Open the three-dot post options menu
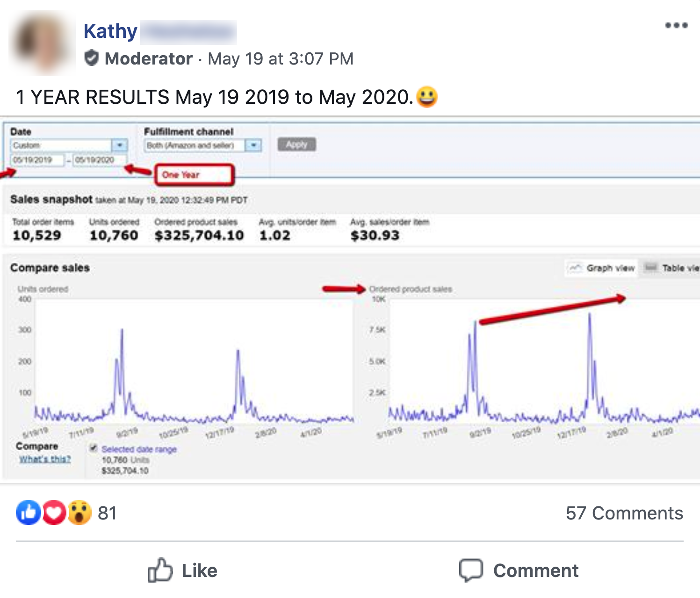This screenshot has width=700, height=598. [676, 25]
